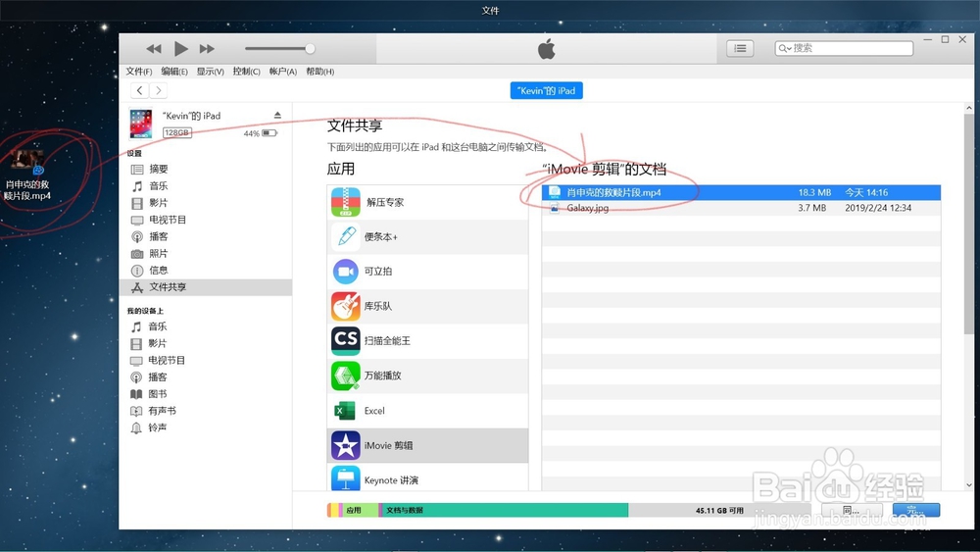Image resolution: width=980 pixels, height=552 pixels.
Task: Click the vertical scrollbar of the main pane
Action: pyautogui.click(x=969, y=224)
